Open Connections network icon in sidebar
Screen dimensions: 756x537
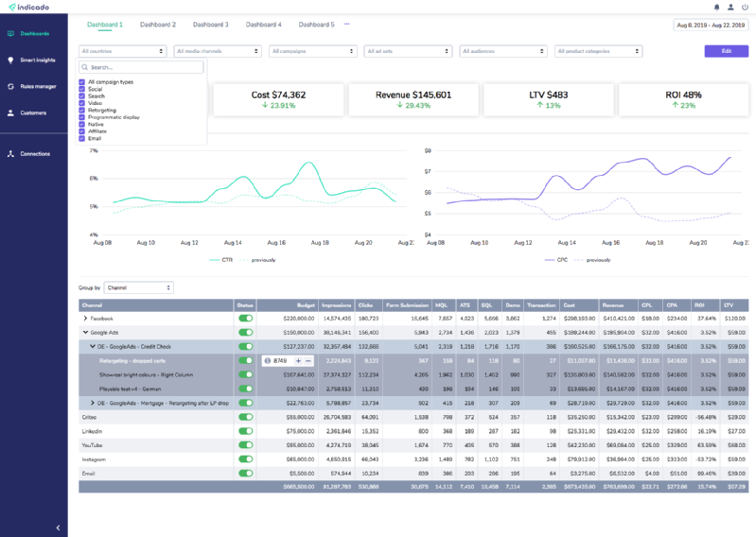click(10, 153)
